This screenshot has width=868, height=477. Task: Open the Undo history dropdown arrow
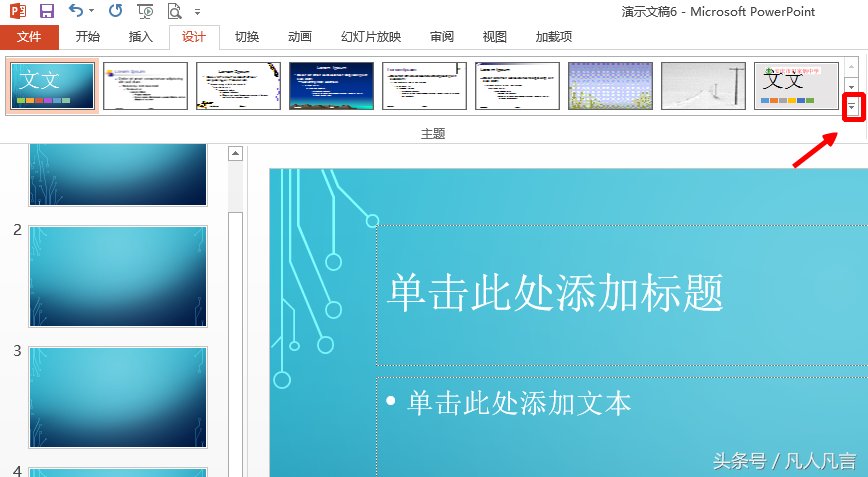tap(91, 11)
